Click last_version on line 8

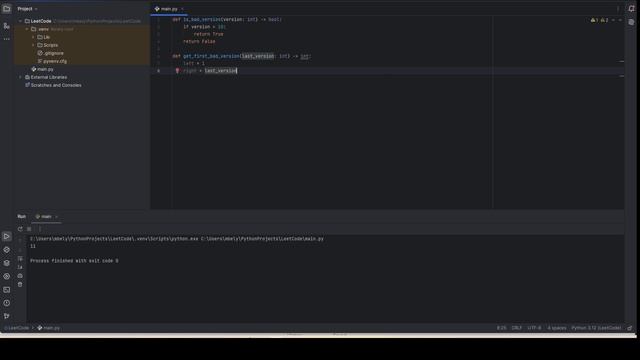point(220,71)
